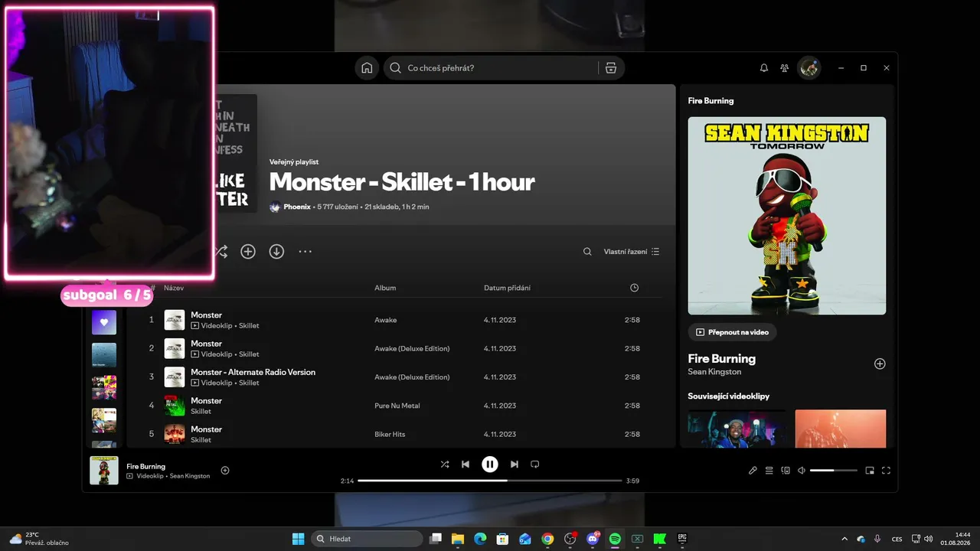Open Friend Activity people icon
980x551 pixels.
point(785,68)
